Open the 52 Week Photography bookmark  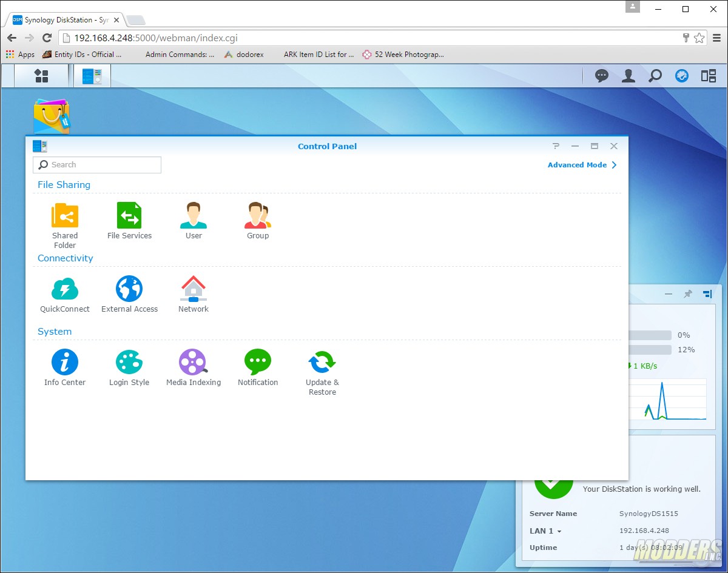pyautogui.click(x=403, y=55)
